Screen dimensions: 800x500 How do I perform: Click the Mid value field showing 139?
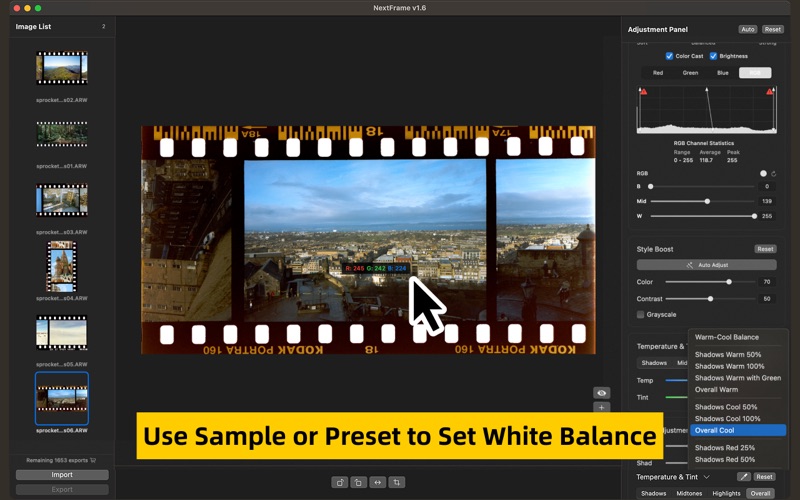(x=767, y=202)
